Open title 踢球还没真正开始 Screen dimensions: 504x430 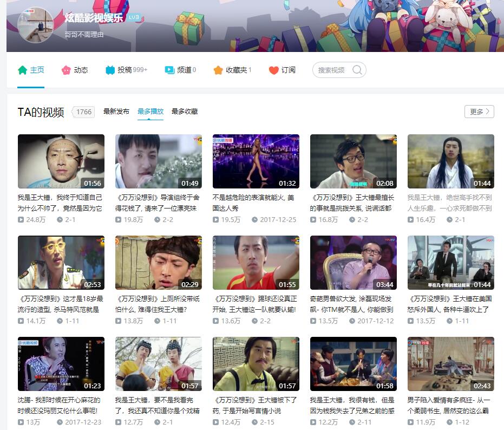click(x=254, y=304)
